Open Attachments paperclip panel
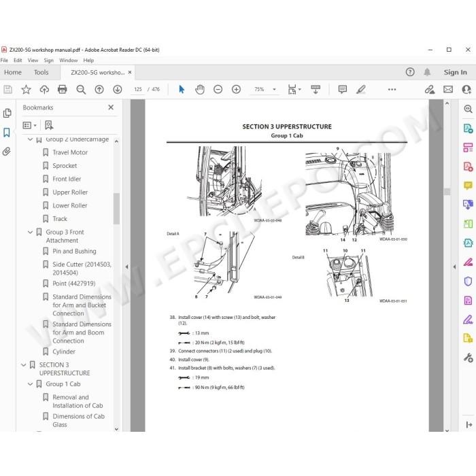The image size is (476, 476). click(x=7, y=151)
